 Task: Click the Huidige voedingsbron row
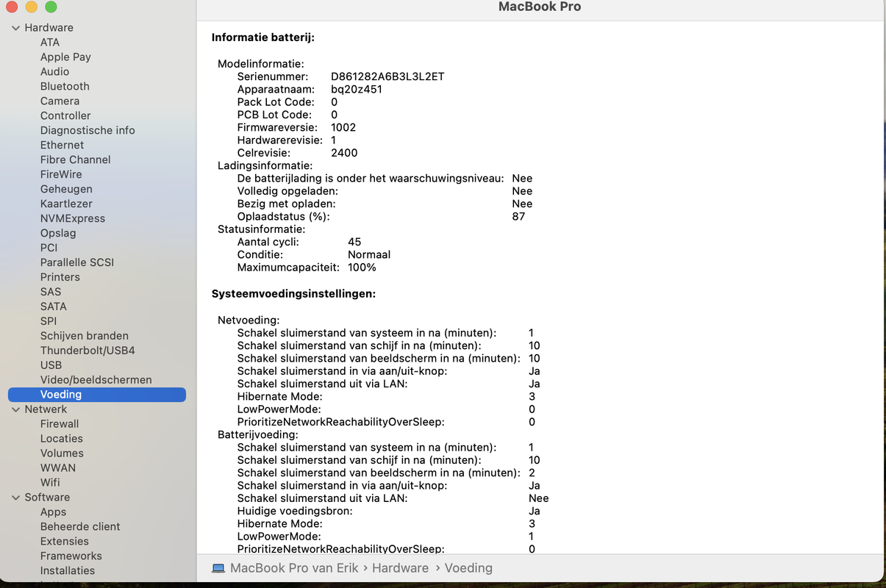(x=389, y=511)
